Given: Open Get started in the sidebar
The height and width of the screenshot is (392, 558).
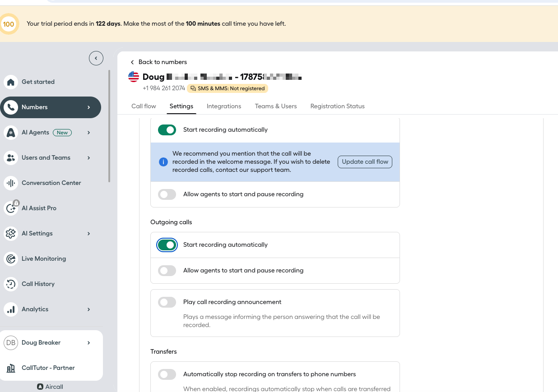Looking at the screenshot, I should pos(38,82).
